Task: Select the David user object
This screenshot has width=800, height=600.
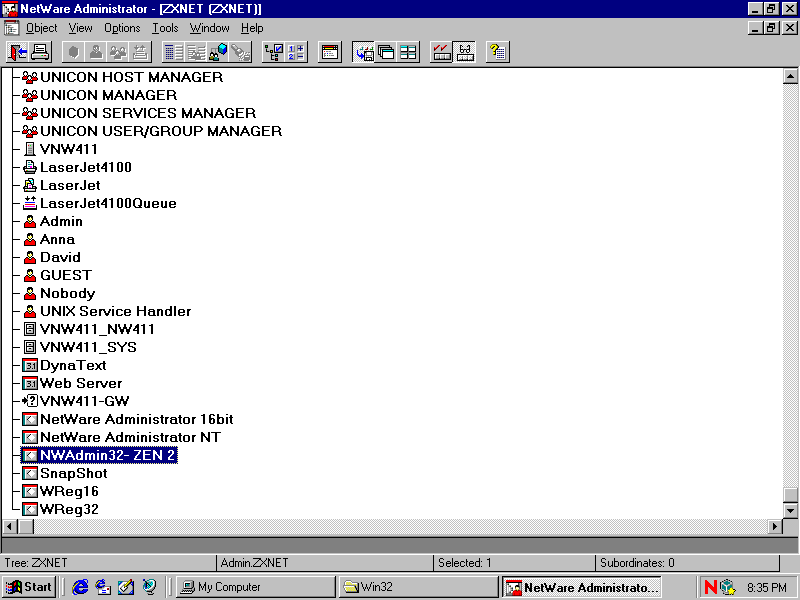Action: (60, 257)
